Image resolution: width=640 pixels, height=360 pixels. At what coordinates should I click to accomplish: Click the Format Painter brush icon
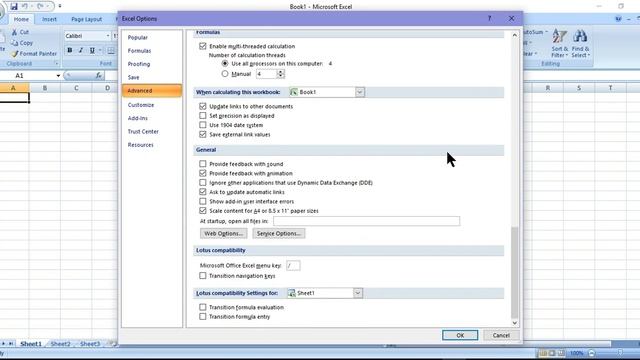click(x=15, y=53)
